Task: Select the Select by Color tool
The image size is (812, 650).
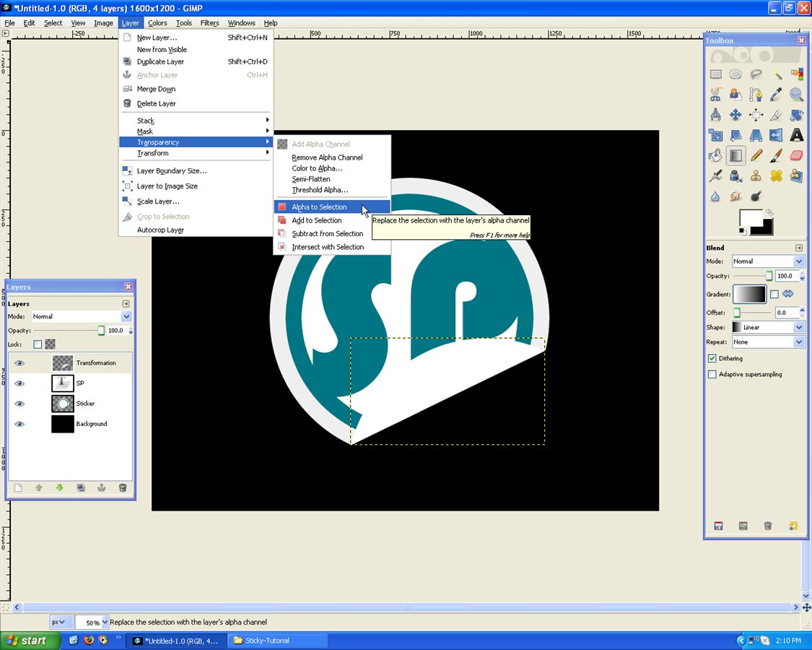Action: tap(796, 74)
